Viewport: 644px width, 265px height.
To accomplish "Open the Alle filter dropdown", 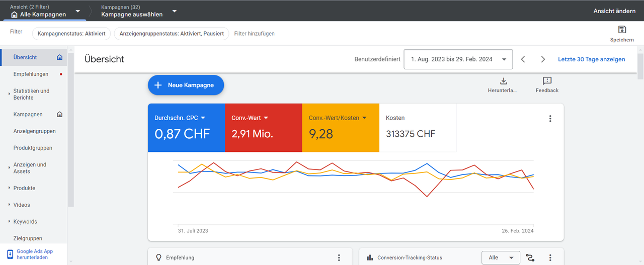I will [501, 257].
